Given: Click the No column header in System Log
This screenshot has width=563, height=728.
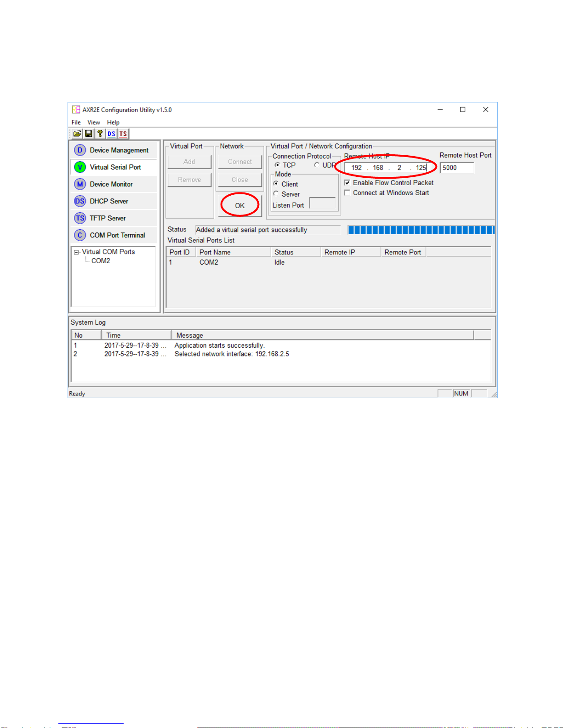Looking at the screenshot, I should pos(86,335).
